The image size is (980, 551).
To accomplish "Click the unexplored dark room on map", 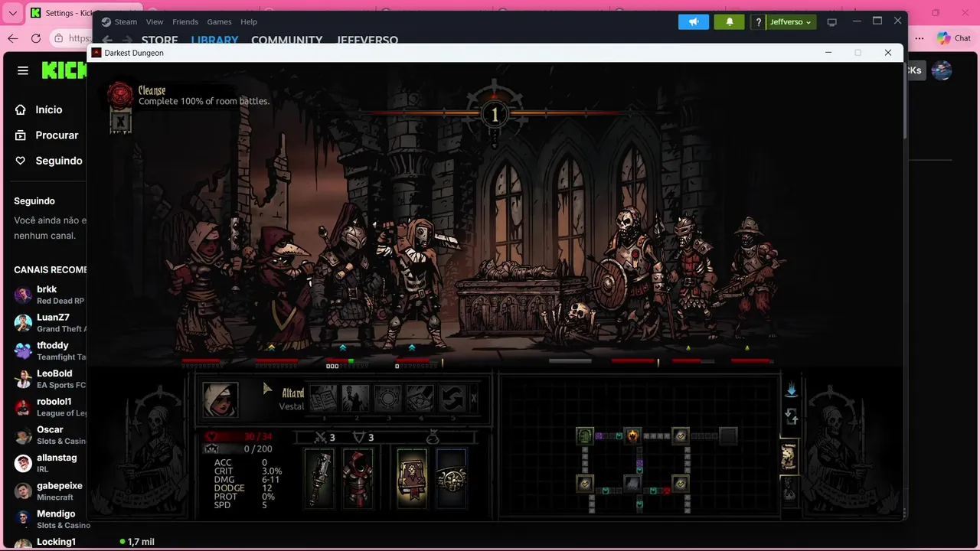I will pos(728,436).
